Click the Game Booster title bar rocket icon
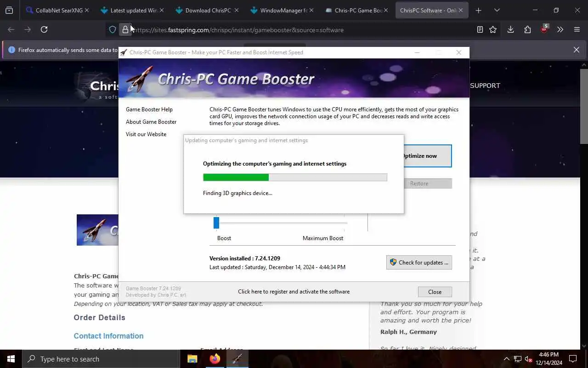Screen dimensions: 588x368 (124, 52)
